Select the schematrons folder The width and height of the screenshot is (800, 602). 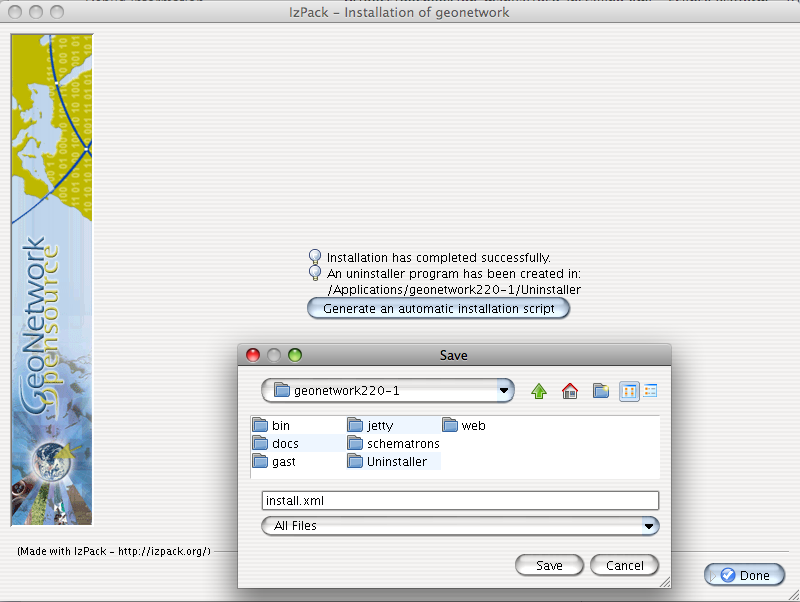[x=393, y=444]
